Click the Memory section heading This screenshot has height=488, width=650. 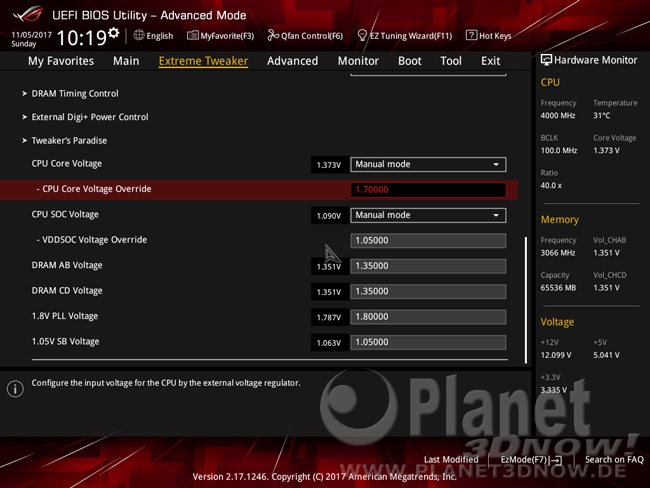point(560,220)
